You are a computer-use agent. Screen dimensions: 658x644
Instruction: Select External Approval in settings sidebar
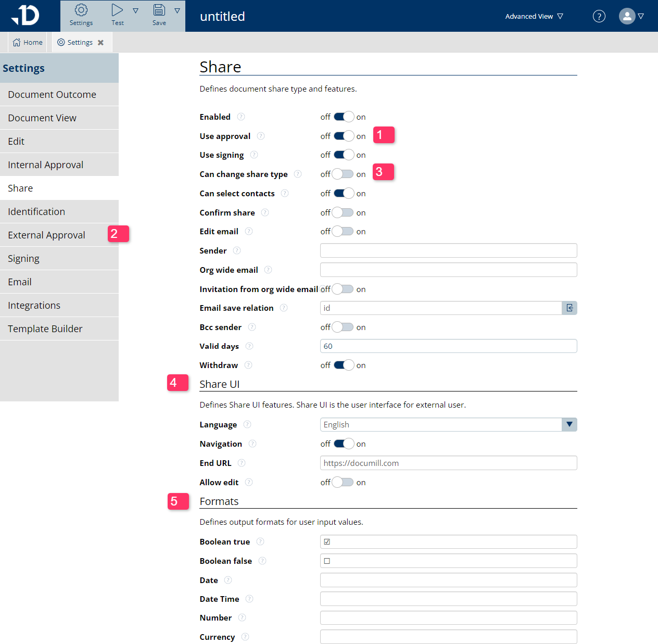tap(47, 235)
